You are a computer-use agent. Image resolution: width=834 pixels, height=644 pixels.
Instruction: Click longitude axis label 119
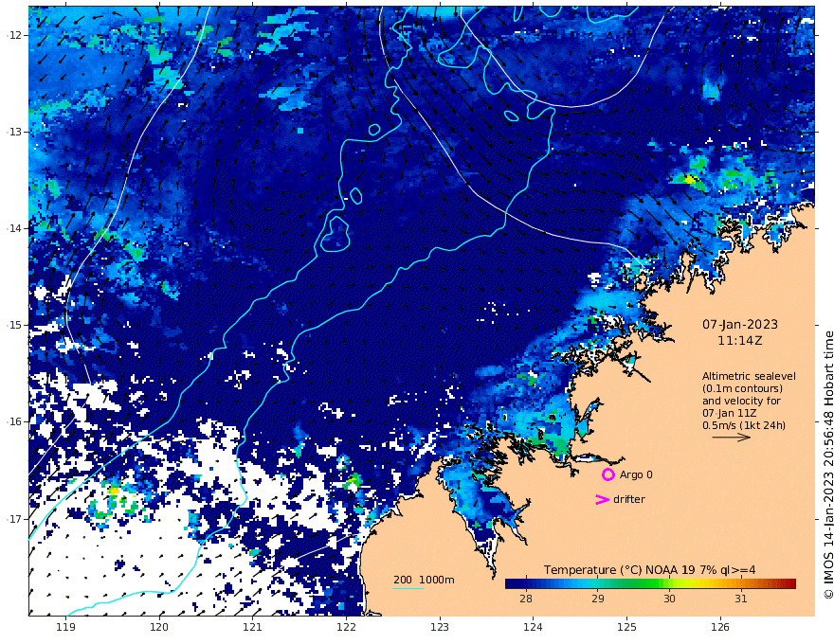click(x=65, y=628)
